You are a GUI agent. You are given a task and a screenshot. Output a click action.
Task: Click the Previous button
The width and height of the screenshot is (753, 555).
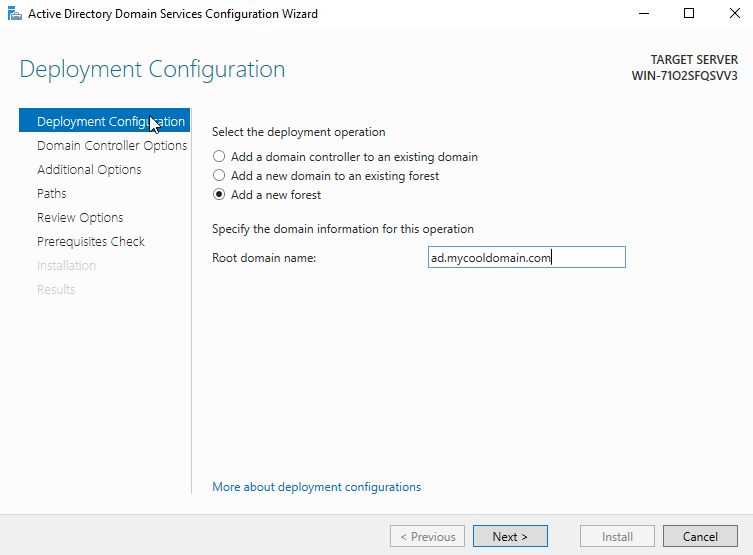(427, 537)
